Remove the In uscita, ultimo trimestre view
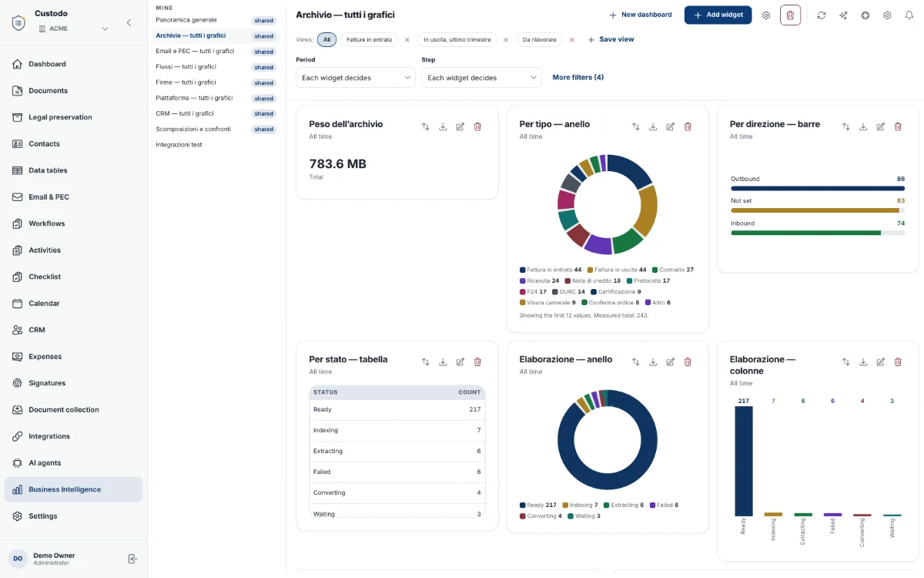Viewport: 924px width, 578px height. click(506, 40)
